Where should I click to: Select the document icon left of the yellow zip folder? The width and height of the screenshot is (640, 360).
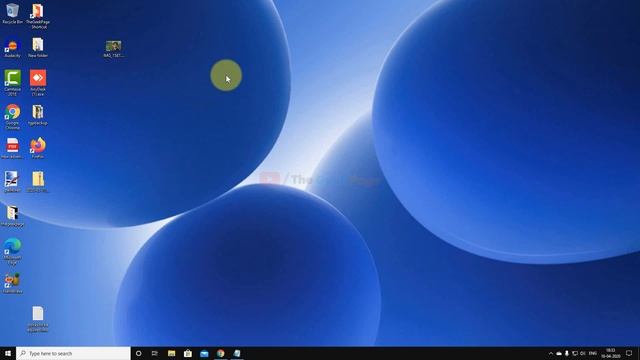[x=12, y=182]
